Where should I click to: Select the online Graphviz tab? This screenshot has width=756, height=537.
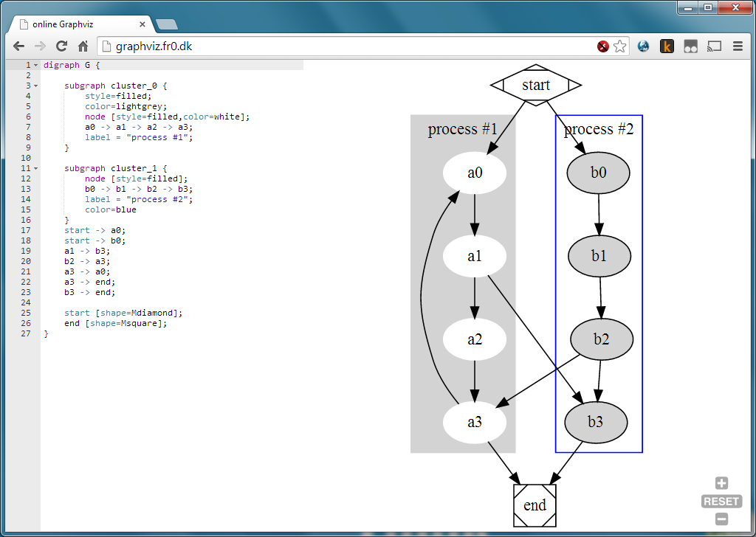tap(82, 24)
